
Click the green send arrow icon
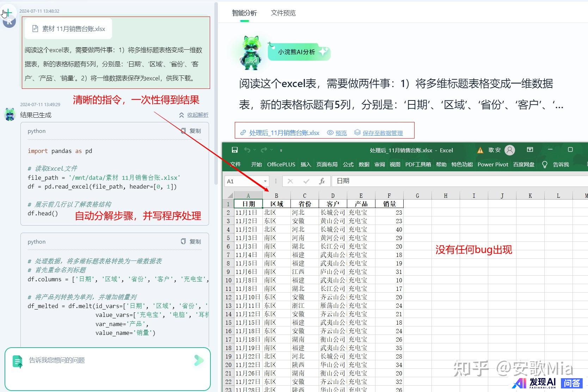point(199,360)
